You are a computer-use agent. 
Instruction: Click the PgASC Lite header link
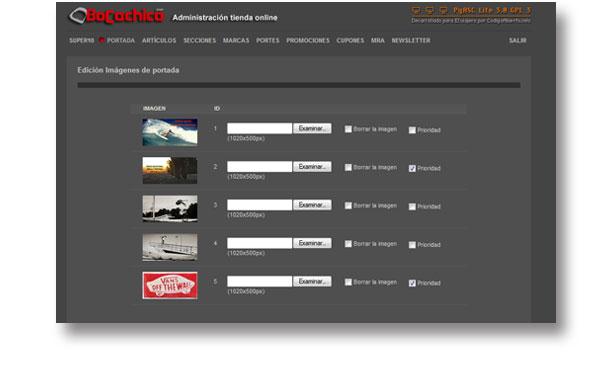492,11
